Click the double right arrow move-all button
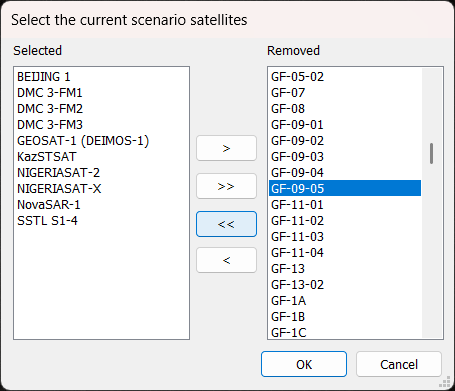This screenshot has width=455, height=391. coord(226,186)
